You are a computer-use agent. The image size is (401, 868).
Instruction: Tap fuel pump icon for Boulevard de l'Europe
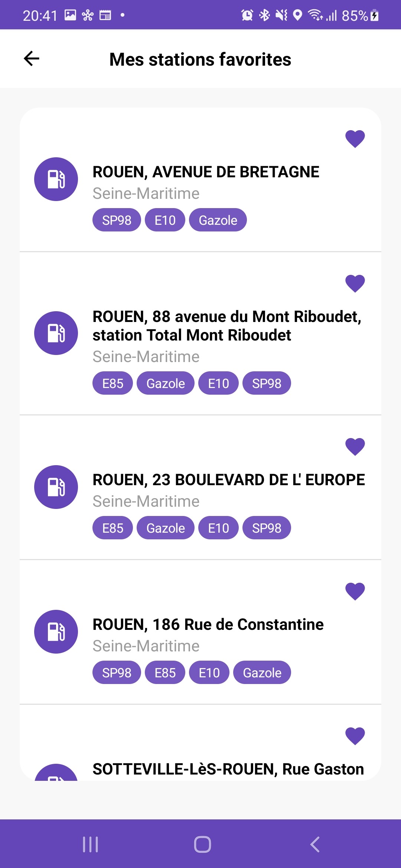[56, 487]
